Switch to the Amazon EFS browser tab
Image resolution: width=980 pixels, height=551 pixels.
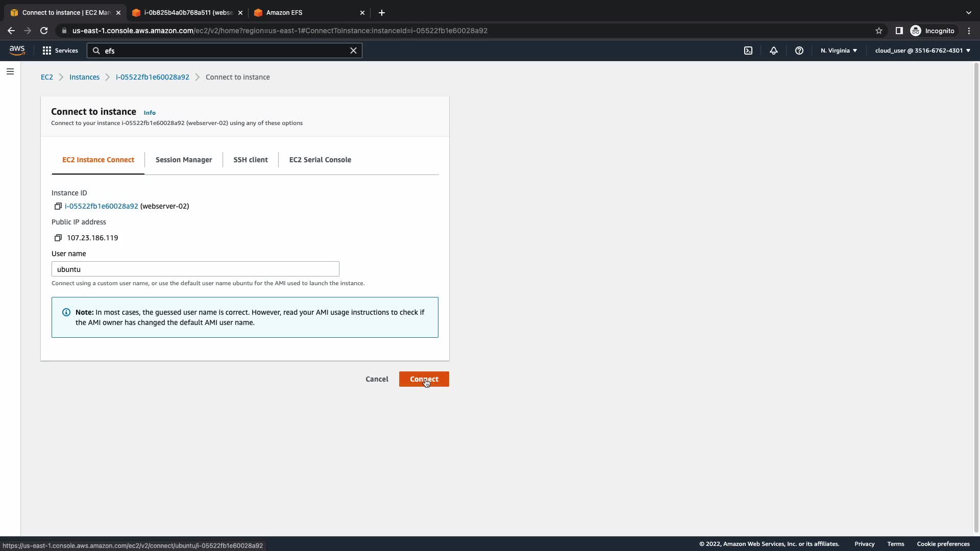pos(306,13)
